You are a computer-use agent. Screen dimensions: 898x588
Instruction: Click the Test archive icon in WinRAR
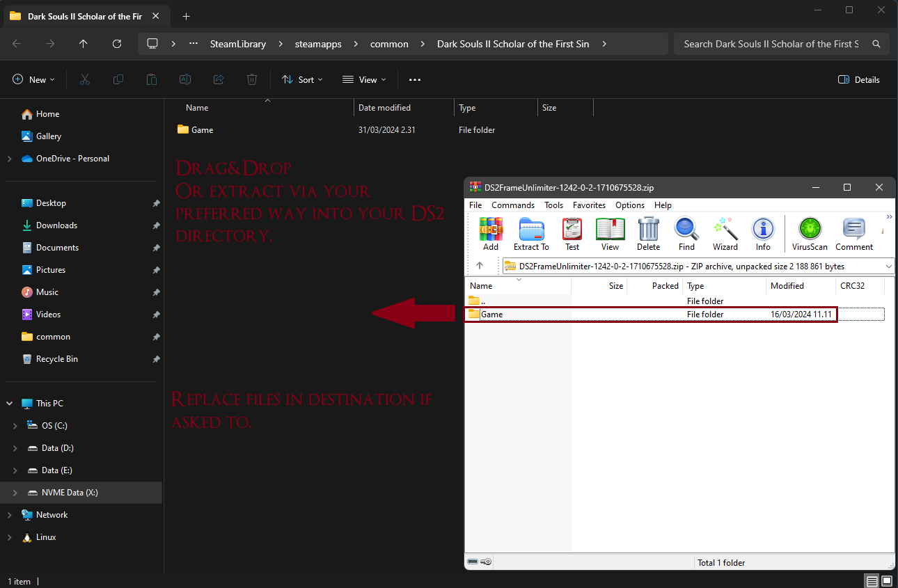coord(572,228)
